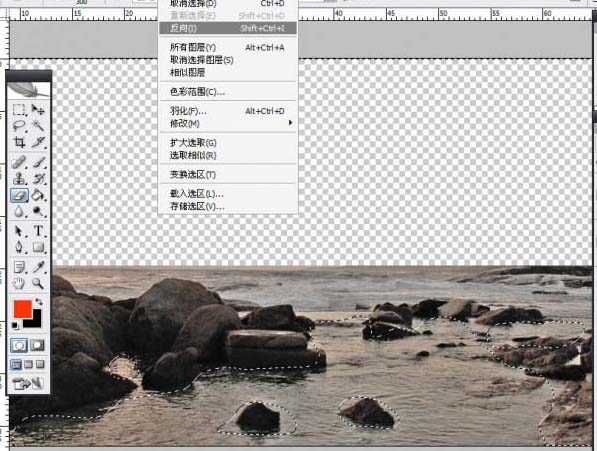The height and width of the screenshot is (451, 597).
Task: Open 载入选区(L)... Load Selection
Action: (x=228, y=194)
